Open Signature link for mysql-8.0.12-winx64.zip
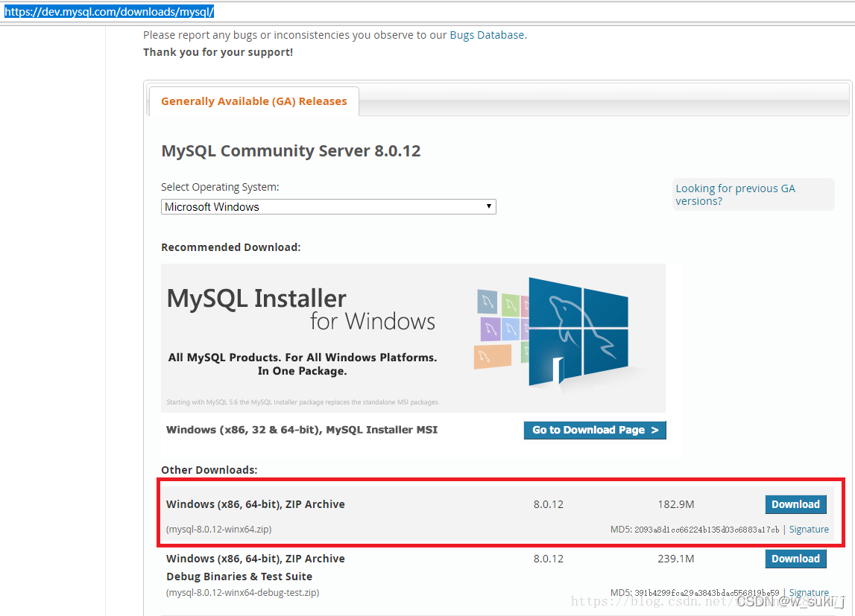This screenshot has height=616, width=855. click(809, 530)
